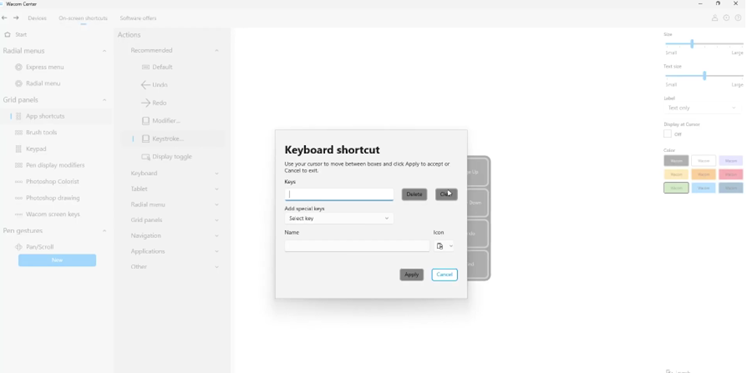Select the Photoshop drawing panel
The image size is (747, 373).
pyautogui.click(x=53, y=198)
